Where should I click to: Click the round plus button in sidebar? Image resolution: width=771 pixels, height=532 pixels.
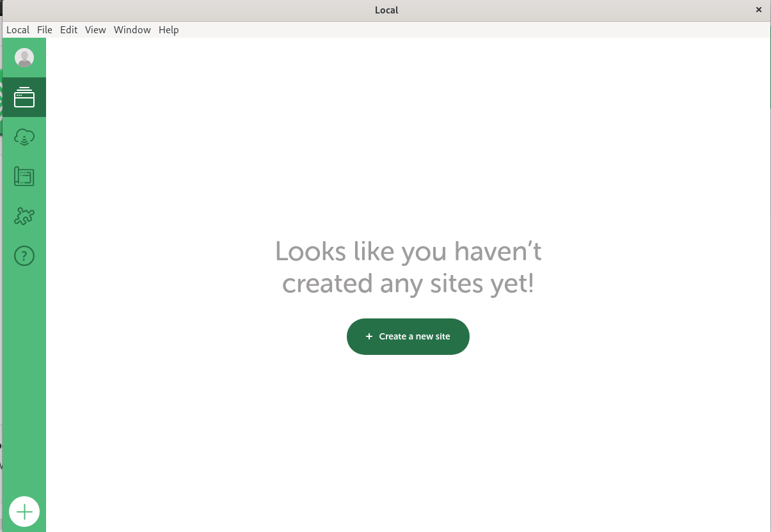[x=24, y=512]
